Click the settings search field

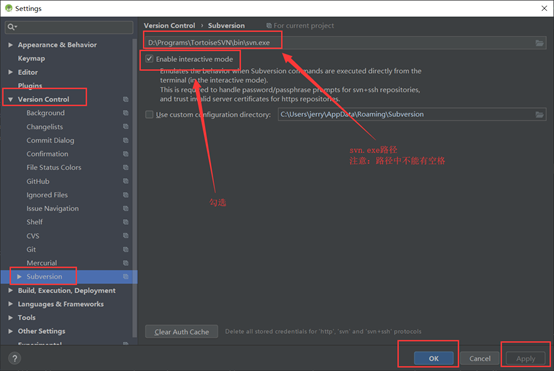(x=69, y=27)
